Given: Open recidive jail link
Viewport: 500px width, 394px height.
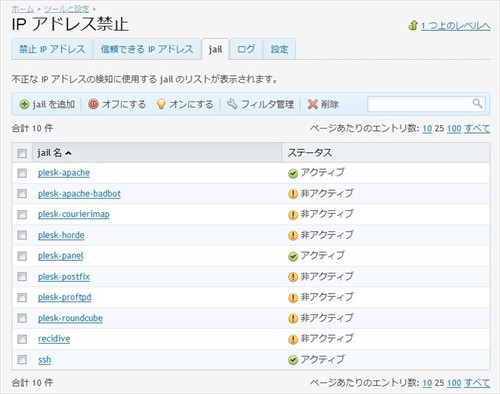Looking at the screenshot, I should [54, 339].
